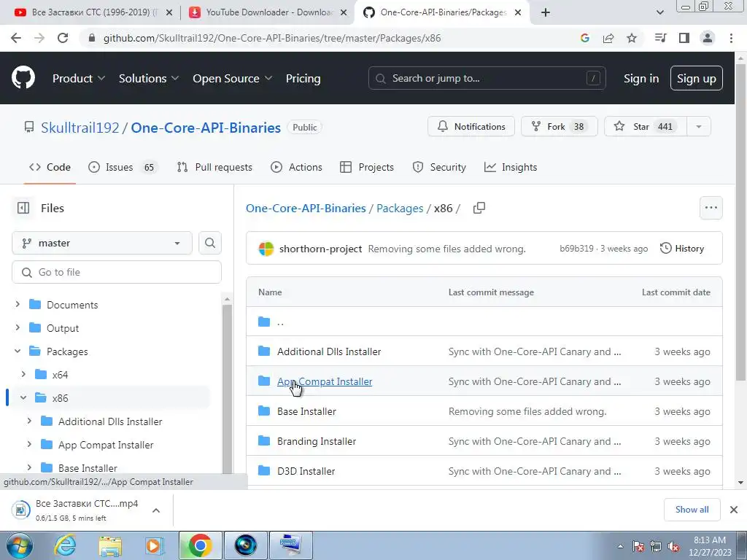The image size is (747, 560).
Task: Open the Security tab
Action: pyautogui.click(x=439, y=167)
